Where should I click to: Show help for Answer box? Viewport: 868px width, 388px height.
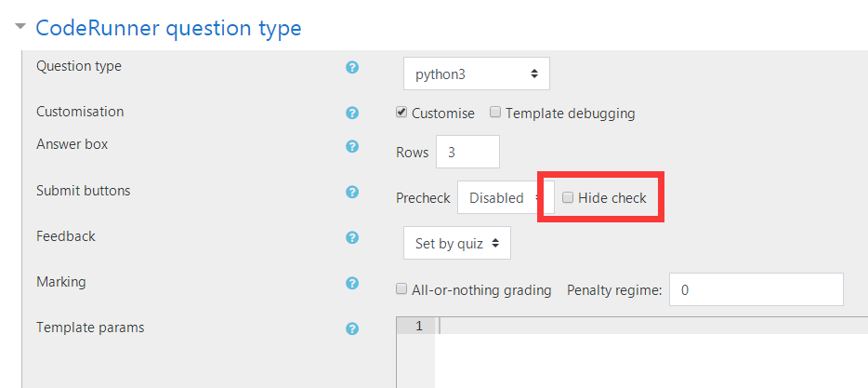(352, 146)
